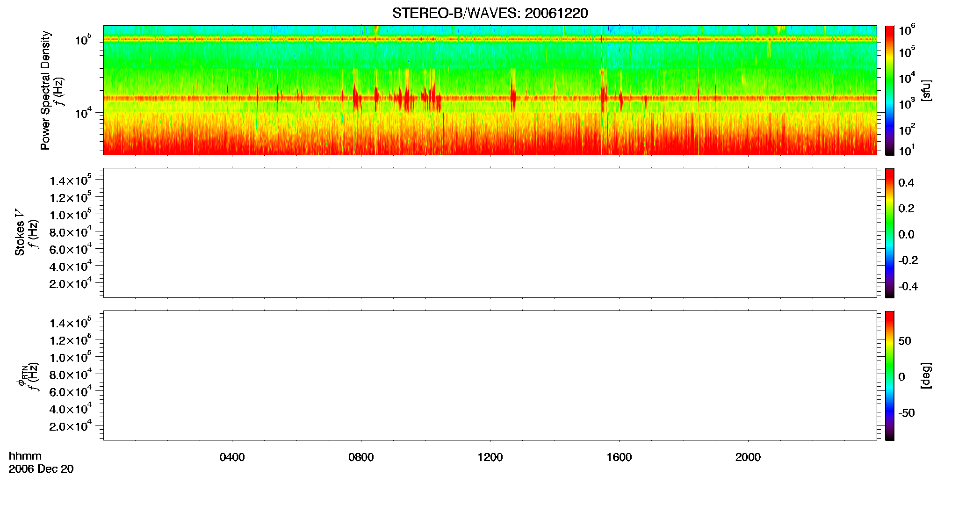Click the 0.4 tick on Stokes colorbar
Screen dimensions: 980x505
coord(906,183)
